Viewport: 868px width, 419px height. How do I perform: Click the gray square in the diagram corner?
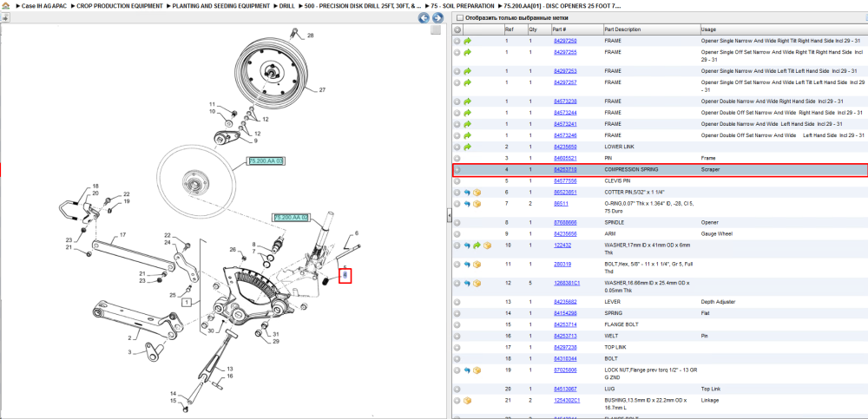pos(436,29)
